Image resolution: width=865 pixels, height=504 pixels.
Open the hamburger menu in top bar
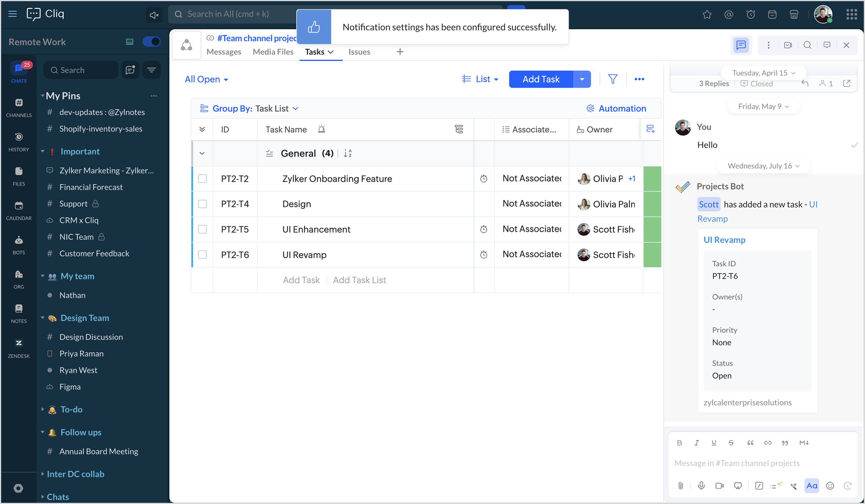pyautogui.click(x=13, y=14)
